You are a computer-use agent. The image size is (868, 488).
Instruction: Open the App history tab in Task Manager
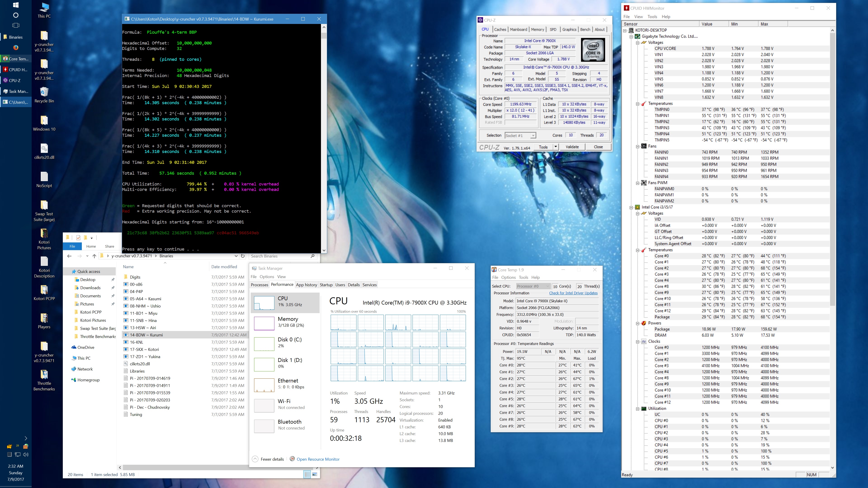[x=306, y=285]
